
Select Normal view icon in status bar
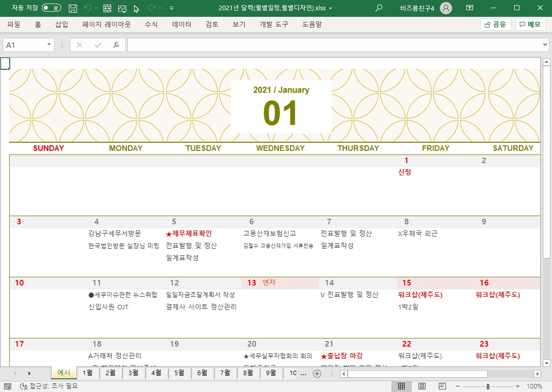click(x=401, y=386)
